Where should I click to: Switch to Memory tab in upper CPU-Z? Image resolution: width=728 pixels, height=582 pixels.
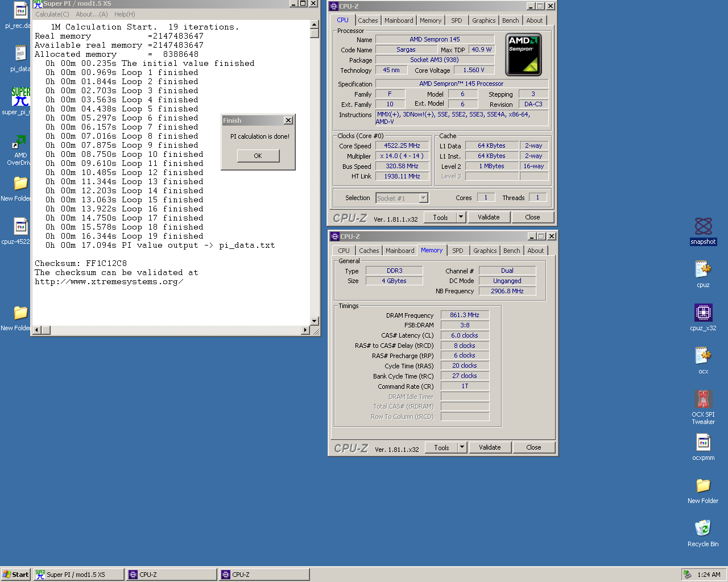point(431,20)
